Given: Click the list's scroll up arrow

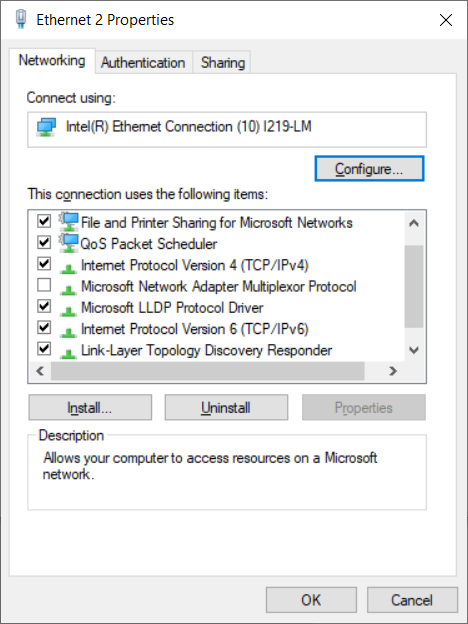Looking at the screenshot, I should (x=414, y=223).
